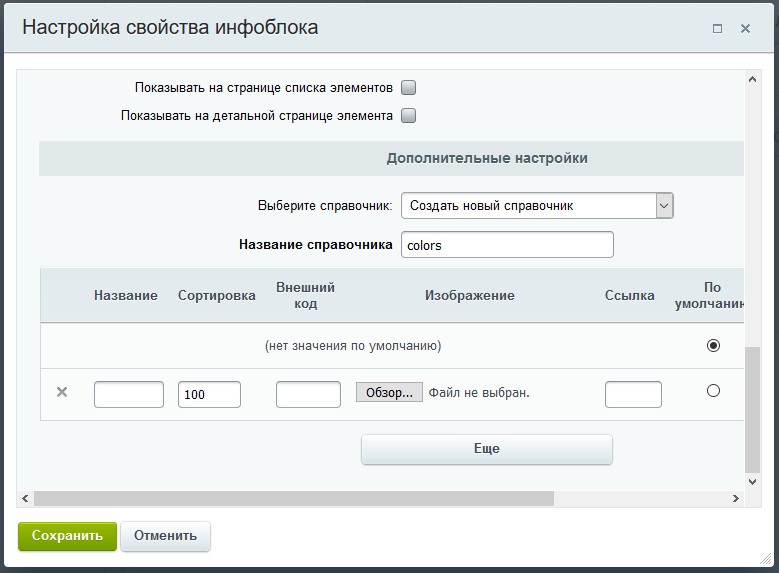Screen dimensions: 779x573
Task: Click the horizontal scrollbar thumb
Action: [294, 498]
